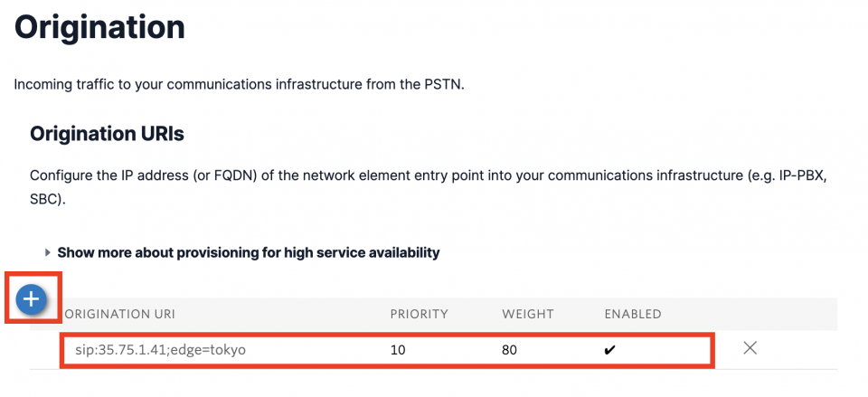
Task: Sort by the PRIORITY column header
Action: click(419, 314)
